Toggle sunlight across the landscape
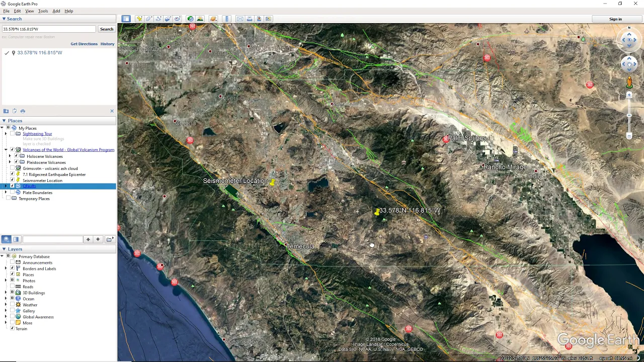The height and width of the screenshot is (362, 644). pyautogui.click(x=200, y=19)
